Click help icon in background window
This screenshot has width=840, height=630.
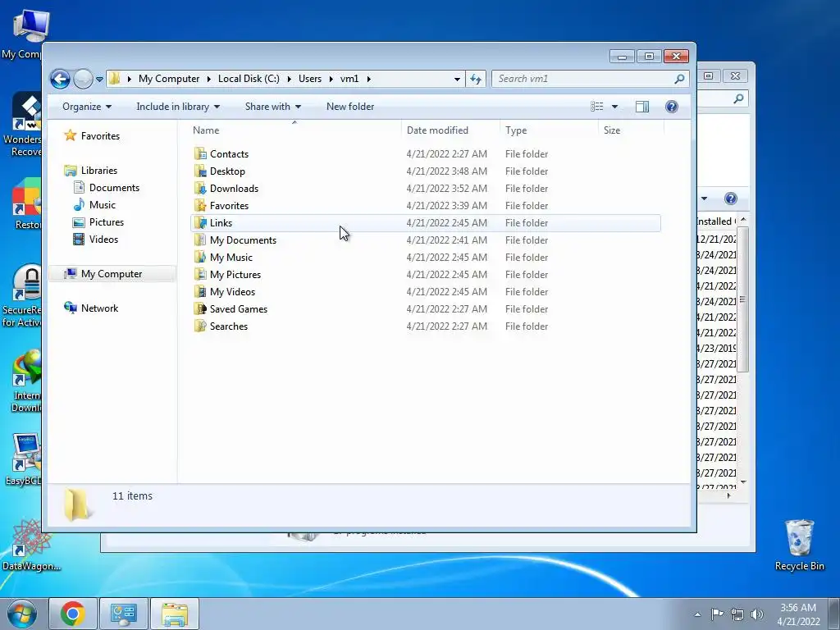click(730, 199)
